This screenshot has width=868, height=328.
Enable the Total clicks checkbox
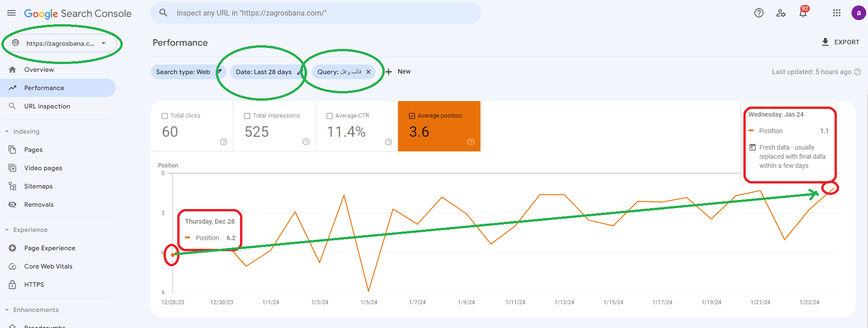[x=164, y=116]
